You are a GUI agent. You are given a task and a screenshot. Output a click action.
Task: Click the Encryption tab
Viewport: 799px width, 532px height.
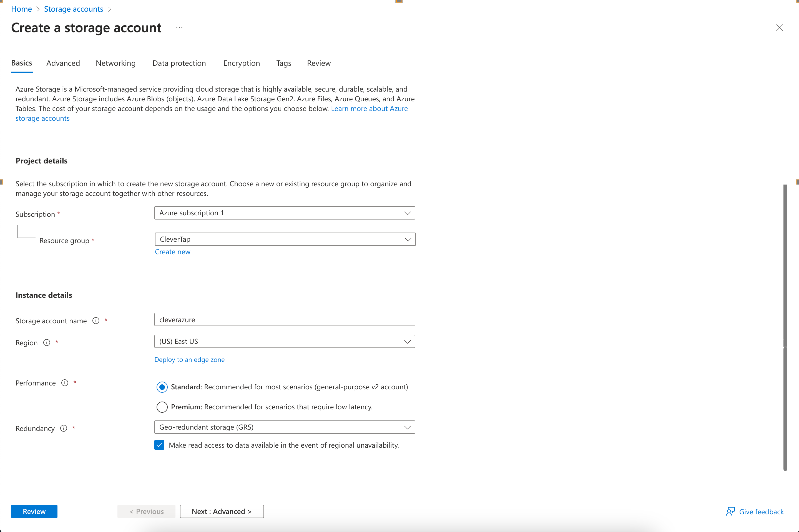click(x=241, y=63)
